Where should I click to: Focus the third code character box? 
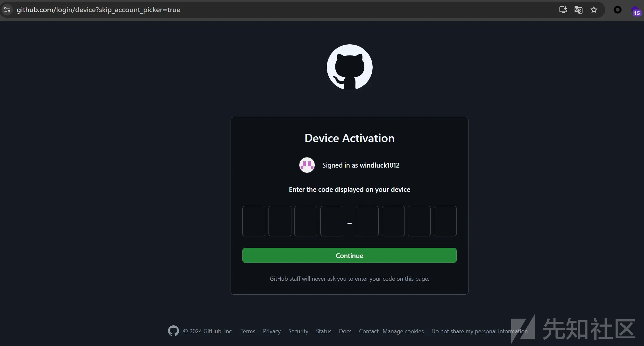click(306, 221)
